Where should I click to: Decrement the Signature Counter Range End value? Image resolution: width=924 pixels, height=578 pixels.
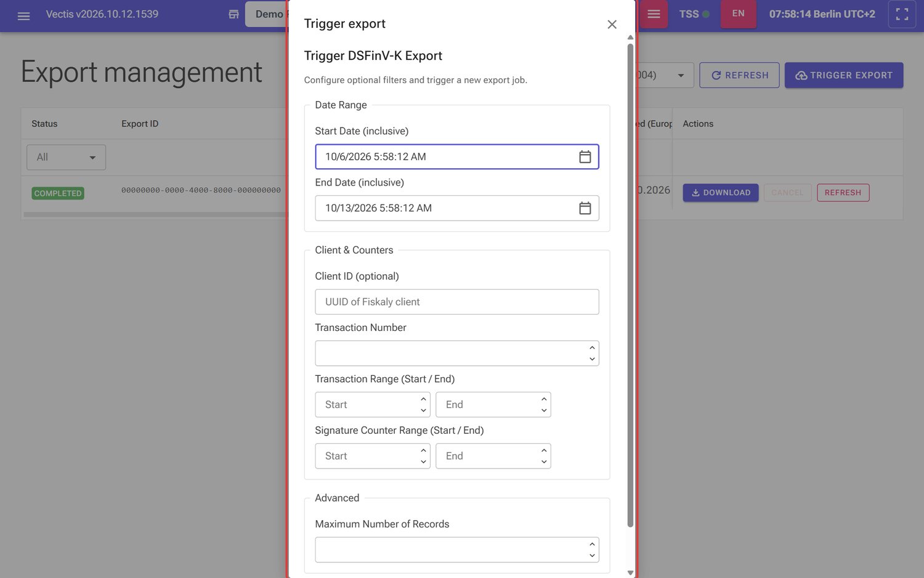(544, 462)
